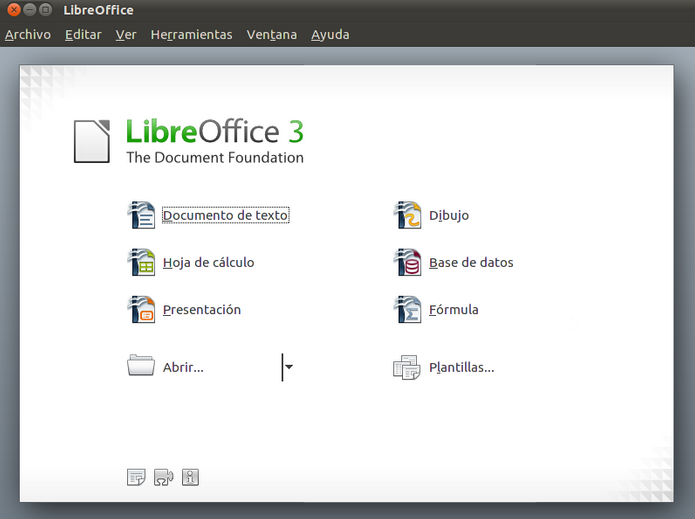Open the Ventana menu
This screenshot has height=519, width=695.
(x=271, y=34)
